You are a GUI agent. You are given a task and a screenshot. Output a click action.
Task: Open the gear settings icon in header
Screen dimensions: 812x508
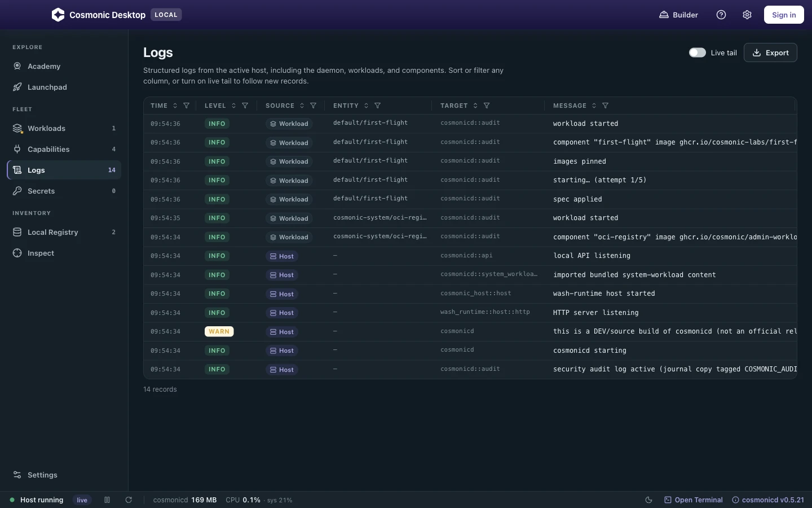point(747,15)
